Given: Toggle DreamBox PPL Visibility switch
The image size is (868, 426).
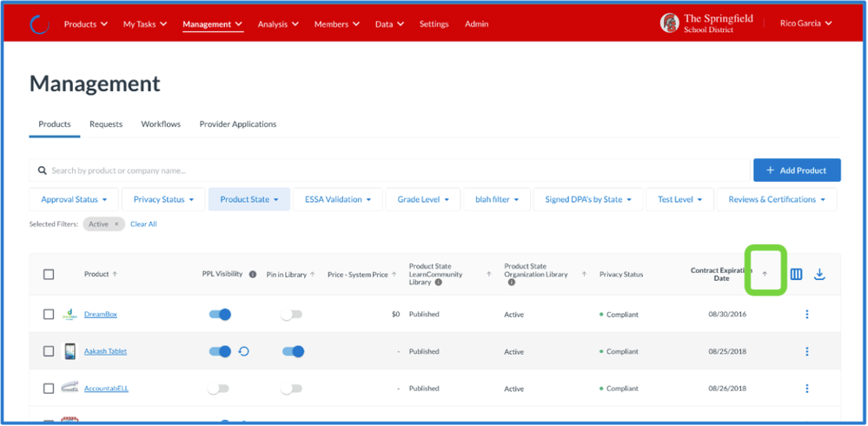Looking at the screenshot, I should [x=220, y=314].
